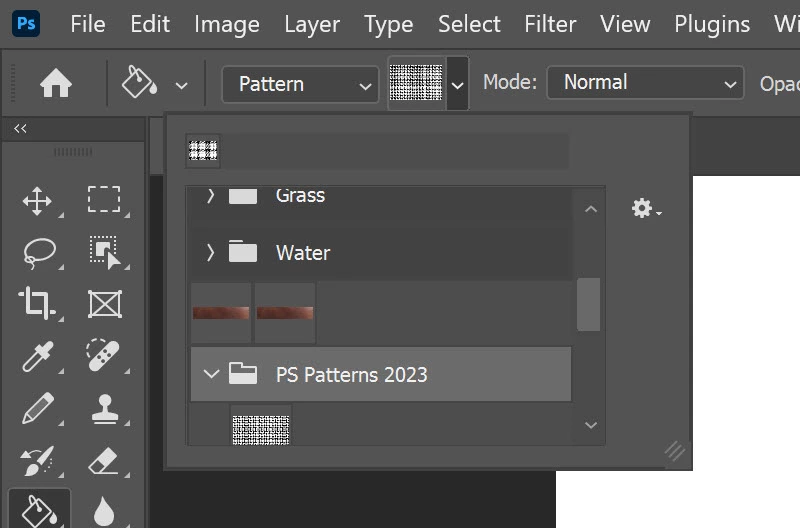The height and width of the screenshot is (528, 800).
Task: Click the pattern list scrollbar thumb
Action: click(x=588, y=305)
